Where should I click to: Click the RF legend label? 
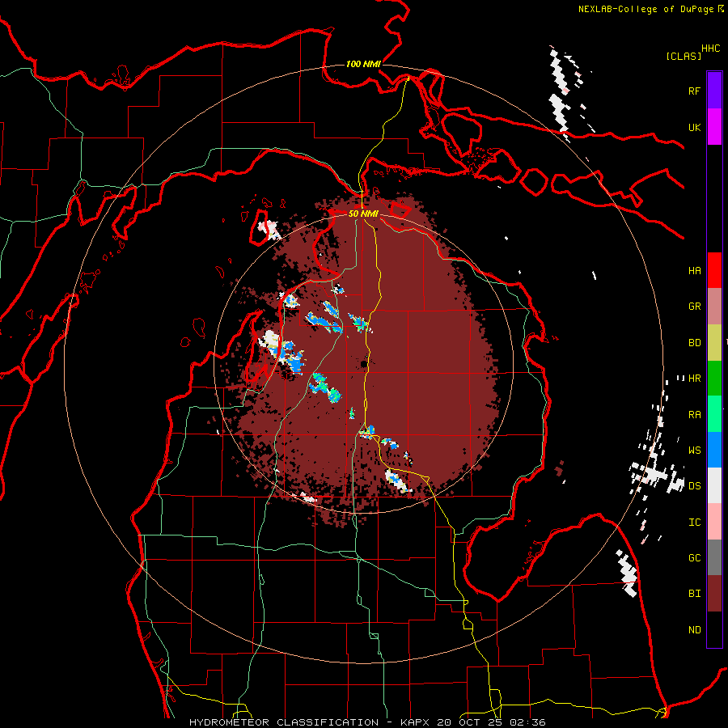click(695, 91)
